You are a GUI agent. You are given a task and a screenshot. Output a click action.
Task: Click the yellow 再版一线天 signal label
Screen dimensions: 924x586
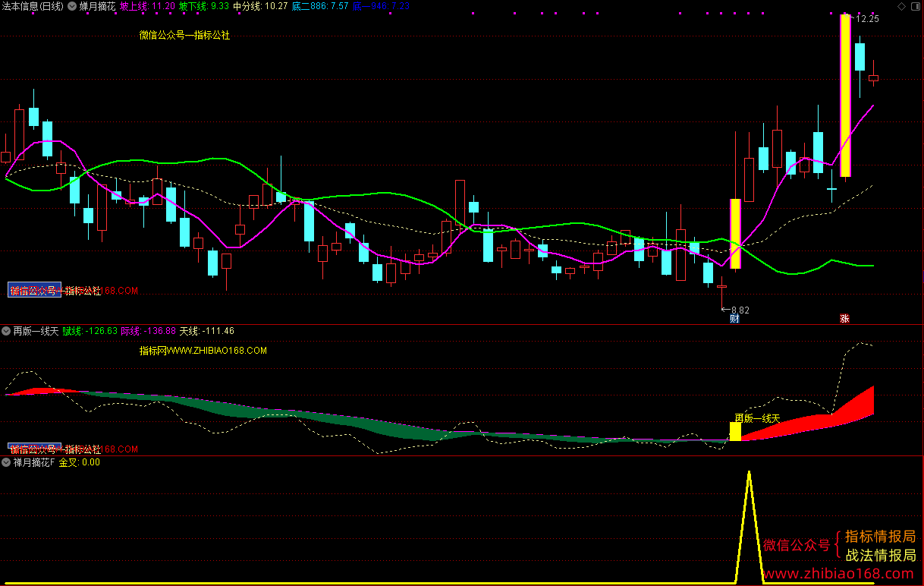(757, 418)
